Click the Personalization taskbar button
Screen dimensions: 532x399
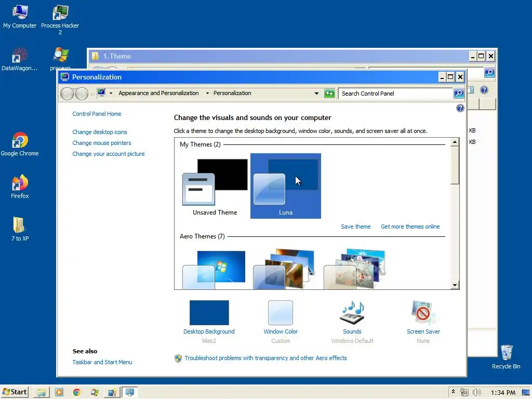(x=129, y=393)
